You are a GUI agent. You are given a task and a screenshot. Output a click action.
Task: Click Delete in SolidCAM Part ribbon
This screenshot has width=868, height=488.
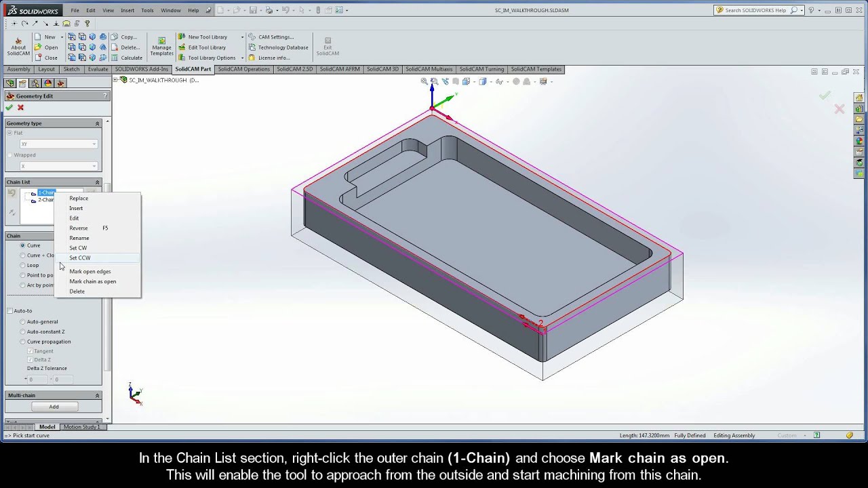point(125,47)
